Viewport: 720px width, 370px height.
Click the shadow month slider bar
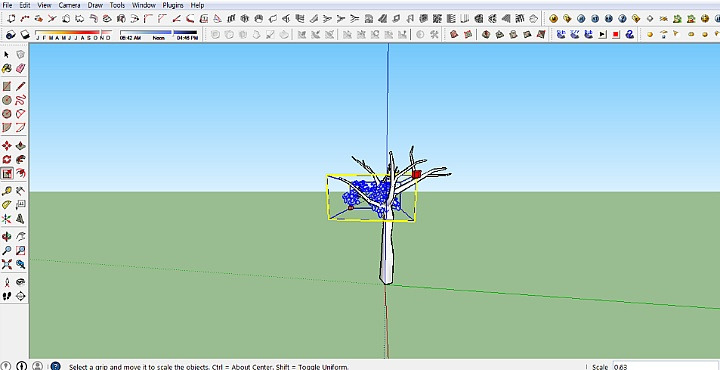[73, 33]
